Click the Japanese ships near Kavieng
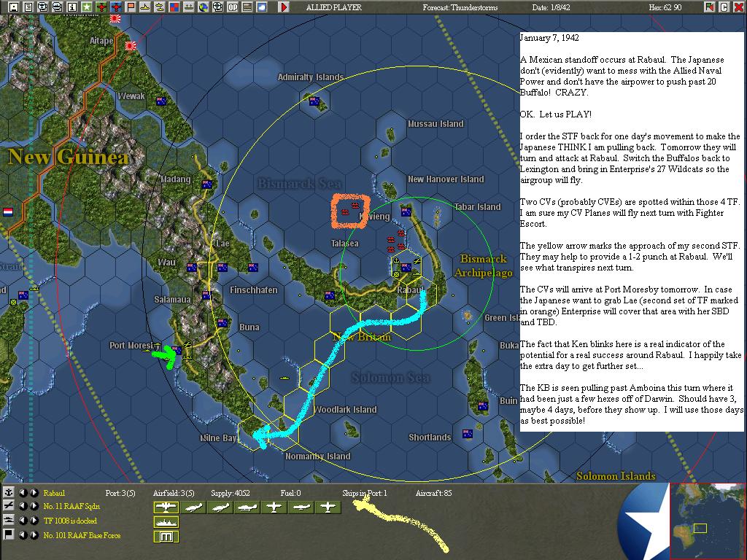Screen dimensions: 747x560 pos(350,209)
